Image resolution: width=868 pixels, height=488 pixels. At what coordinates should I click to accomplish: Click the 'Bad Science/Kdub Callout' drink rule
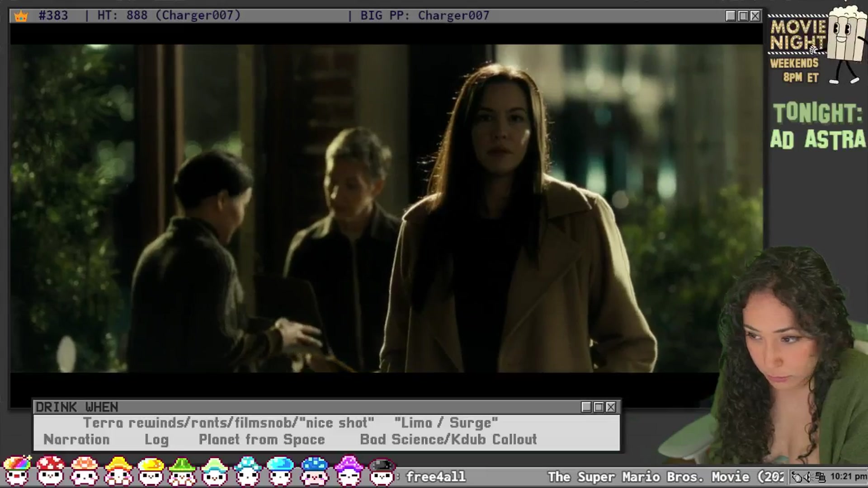point(448,439)
